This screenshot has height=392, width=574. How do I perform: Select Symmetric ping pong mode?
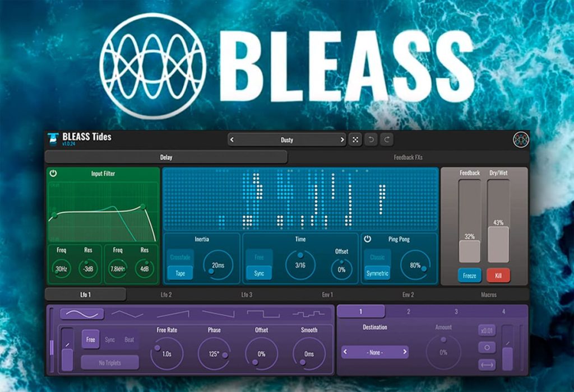click(377, 273)
